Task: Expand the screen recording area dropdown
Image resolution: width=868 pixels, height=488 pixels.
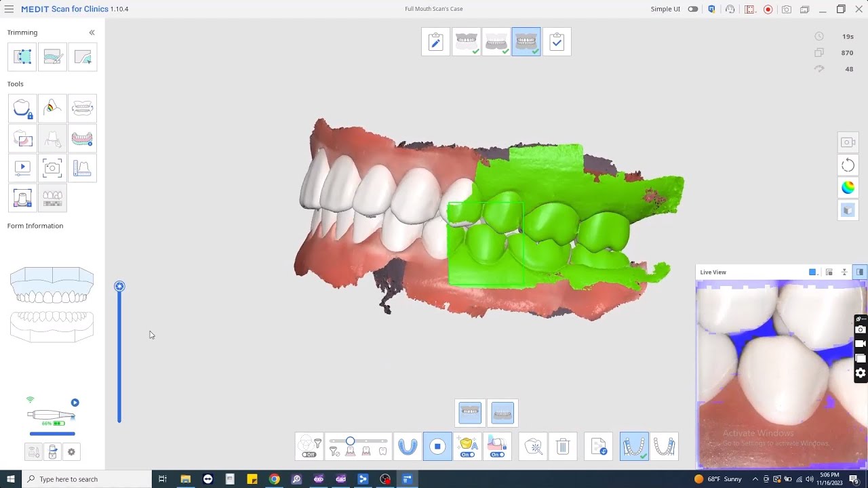Action: pyautogui.click(x=749, y=9)
